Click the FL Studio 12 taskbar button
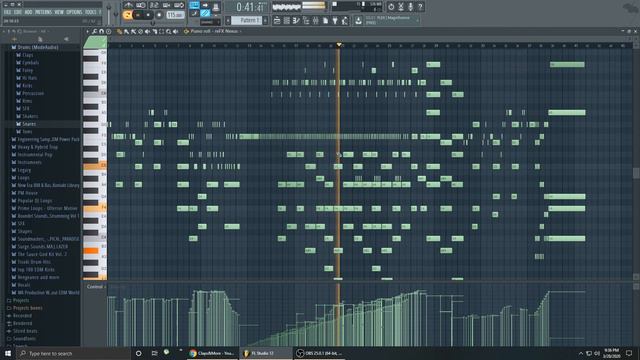 [x=265, y=353]
